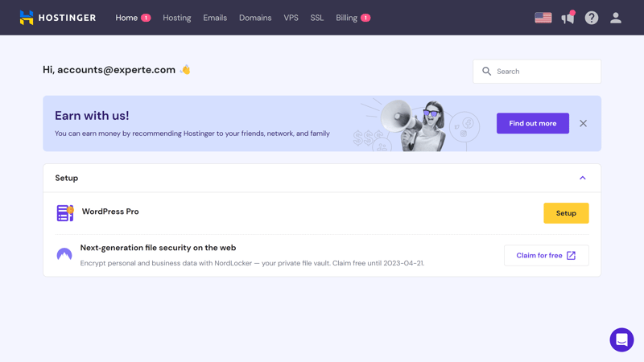Open the Hosting menu

(177, 18)
